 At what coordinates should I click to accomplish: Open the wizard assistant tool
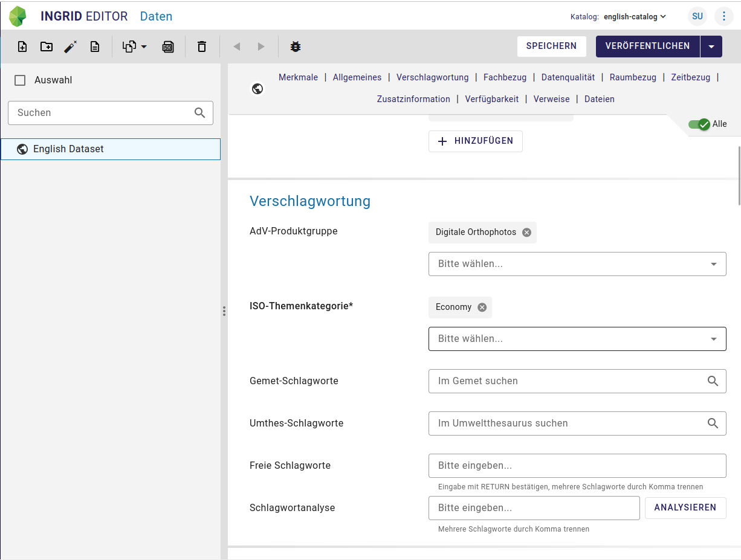click(x=70, y=46)
